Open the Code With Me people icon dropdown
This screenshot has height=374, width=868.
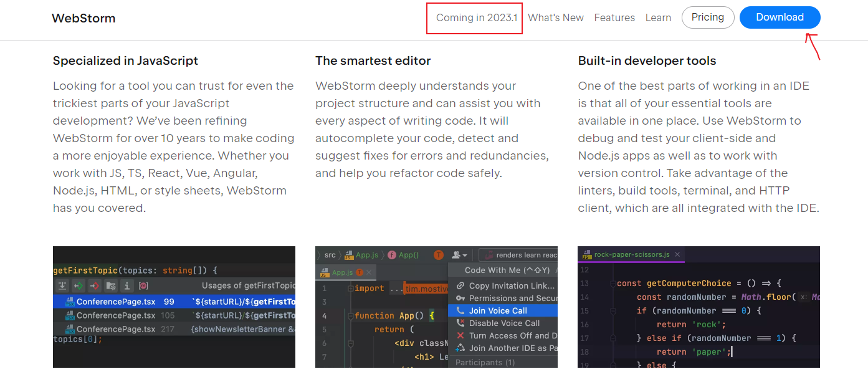[x=460, y=255]
